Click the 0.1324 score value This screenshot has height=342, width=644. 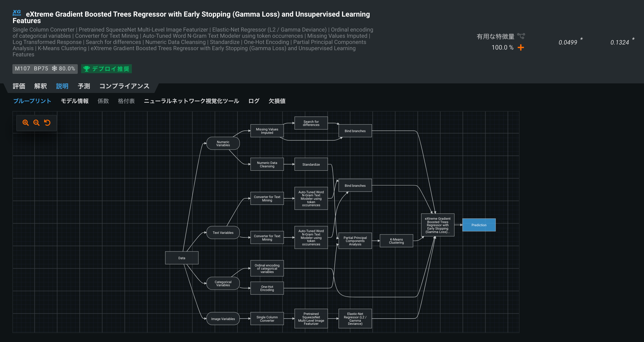(x=619, y=42)
